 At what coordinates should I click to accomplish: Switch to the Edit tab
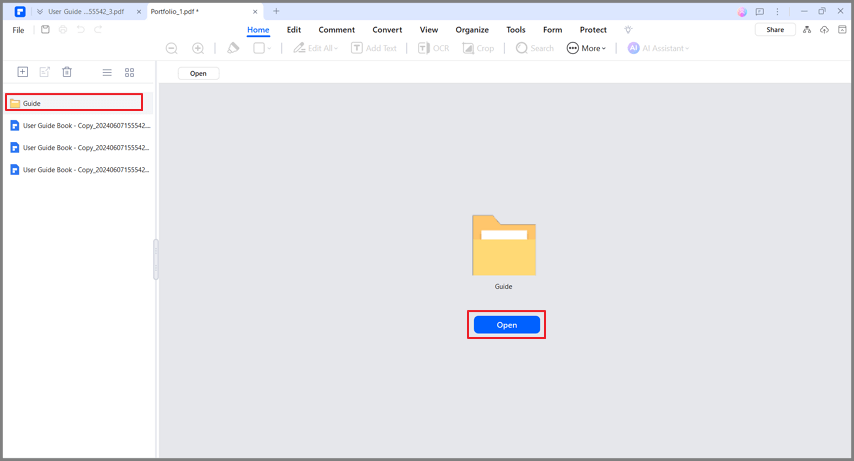pos(294,30)
